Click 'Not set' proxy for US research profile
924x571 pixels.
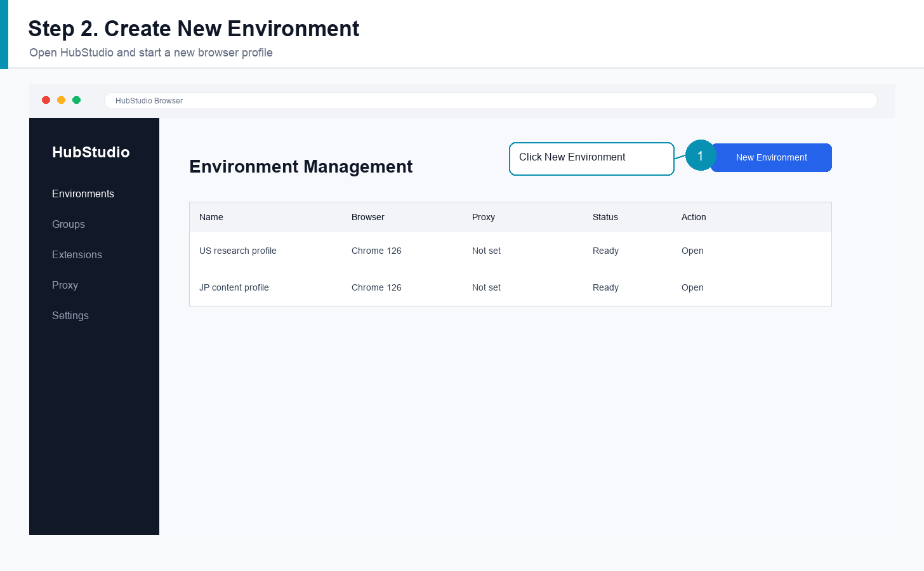point(486,251)
